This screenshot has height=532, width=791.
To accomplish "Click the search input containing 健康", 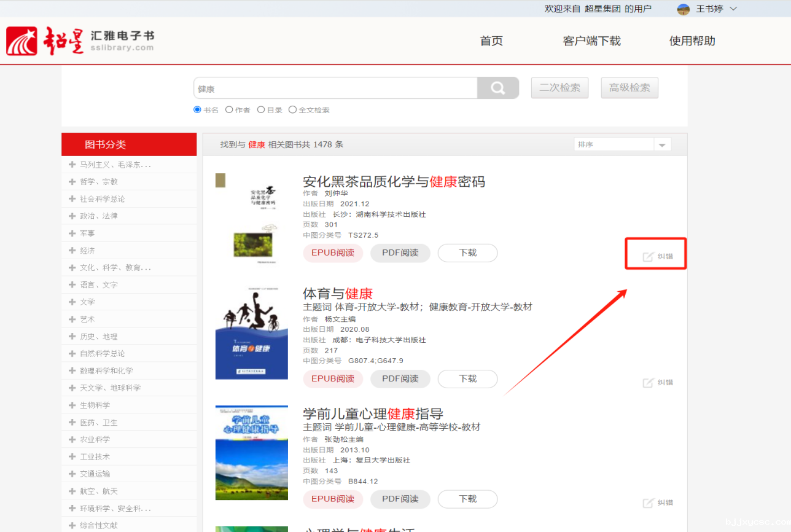I will pos(335,88).
